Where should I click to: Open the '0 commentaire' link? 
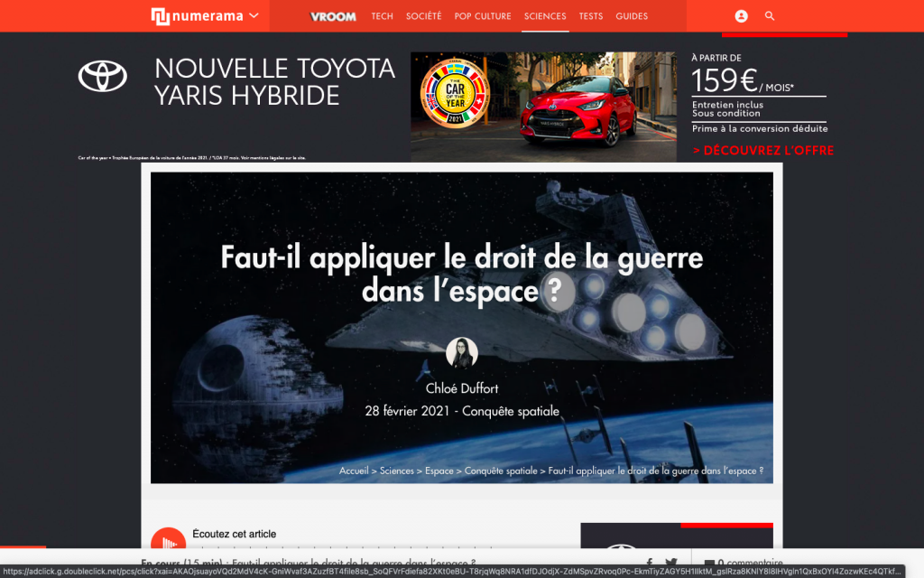pos(744,563)
